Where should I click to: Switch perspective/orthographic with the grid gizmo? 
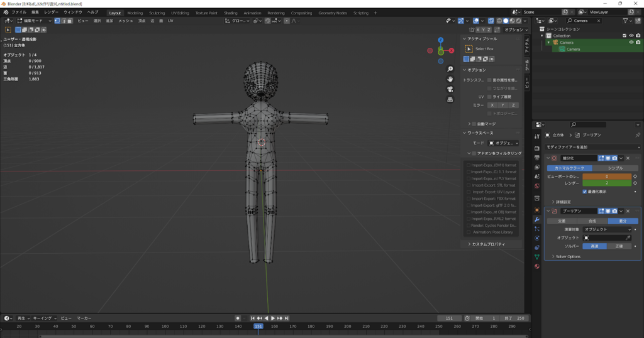click(450, 99)
